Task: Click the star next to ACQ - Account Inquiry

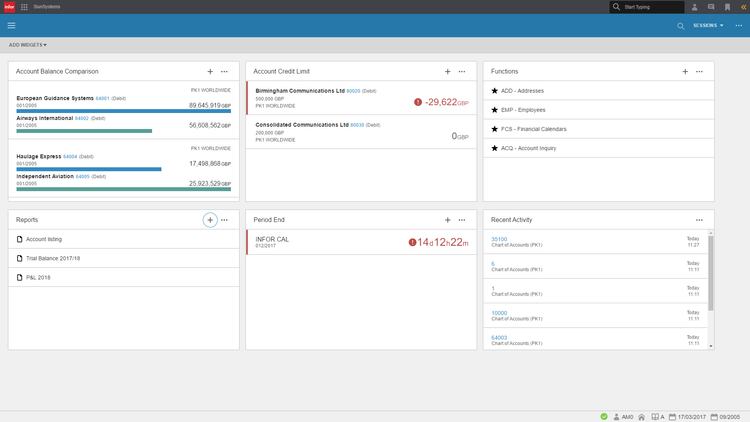Action: click(x=495, y=148)
